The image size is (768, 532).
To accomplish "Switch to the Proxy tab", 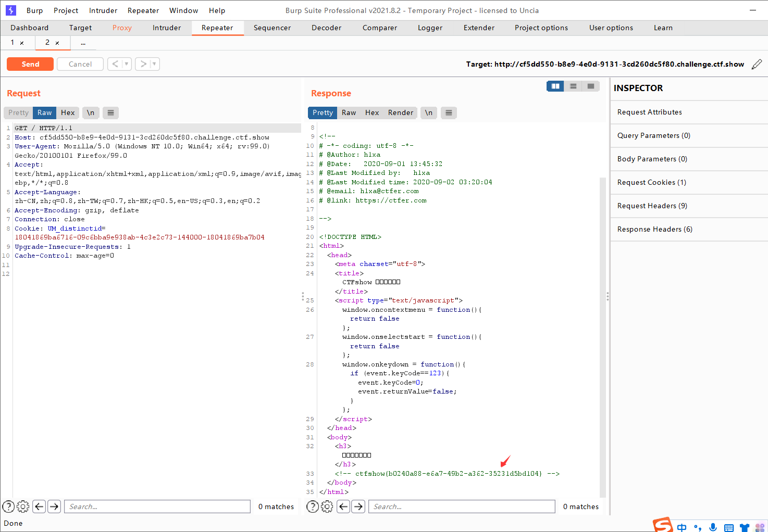I will (x=122, y=28).
